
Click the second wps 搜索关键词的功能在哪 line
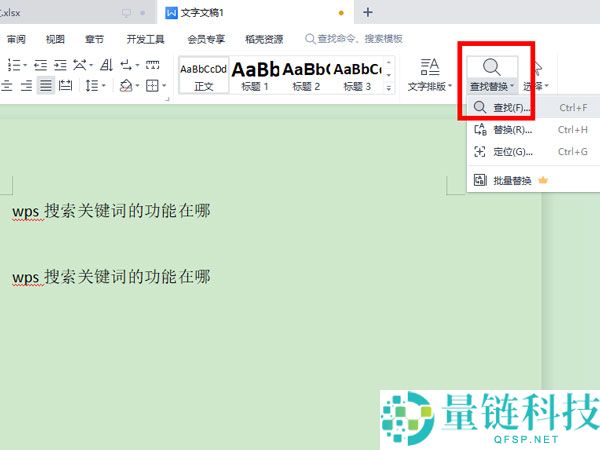111,277
